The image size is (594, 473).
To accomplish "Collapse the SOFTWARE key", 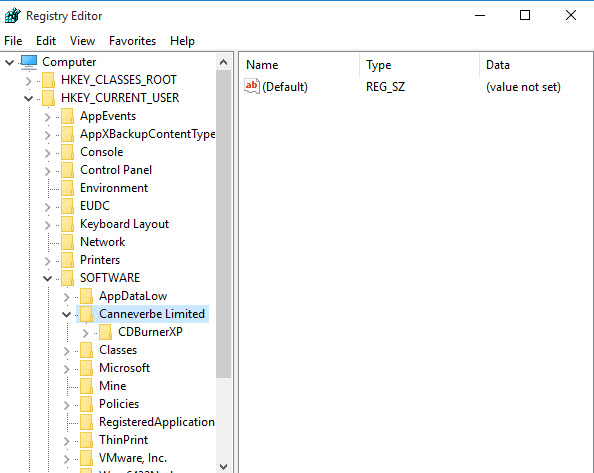I will (47, 279).
